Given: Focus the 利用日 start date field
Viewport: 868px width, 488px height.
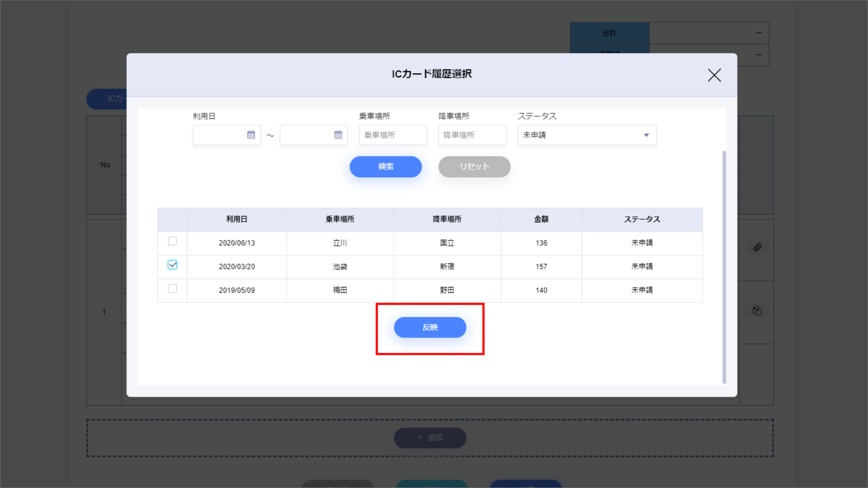Looking at the screenshot, I should coord(219,135).
